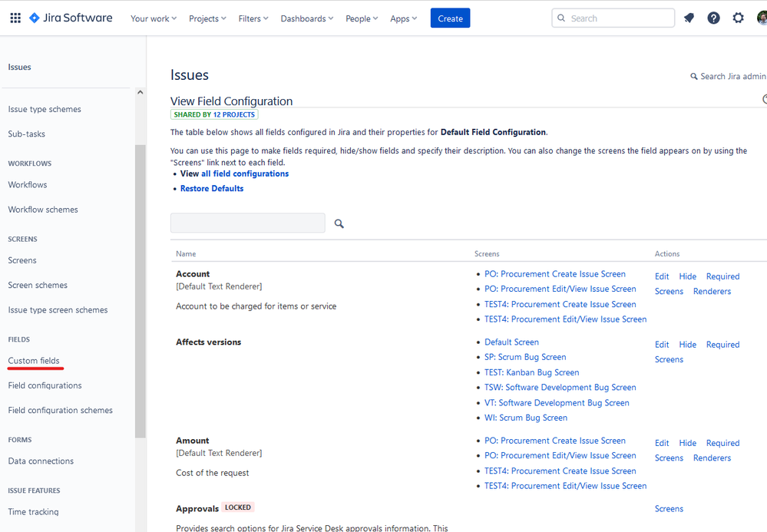Image resolution: width=767 pixels, height=532 pixels.
Task: Open the Default Screen link
Action: tap(511, 342)
